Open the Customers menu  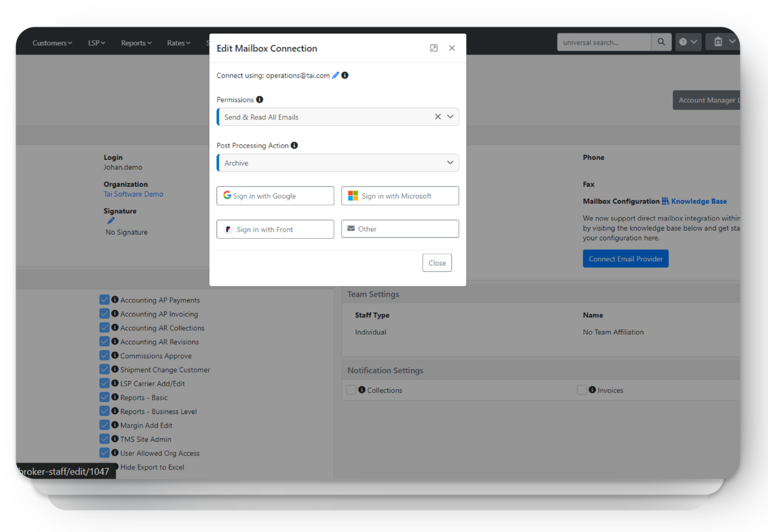[x=51, y=43]
